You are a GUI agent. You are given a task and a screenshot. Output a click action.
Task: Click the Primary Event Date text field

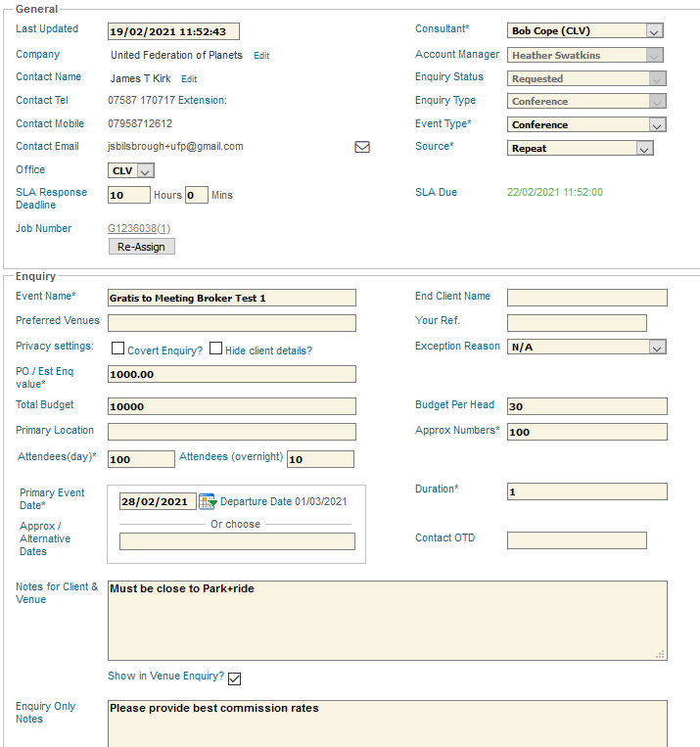(158, 501)
